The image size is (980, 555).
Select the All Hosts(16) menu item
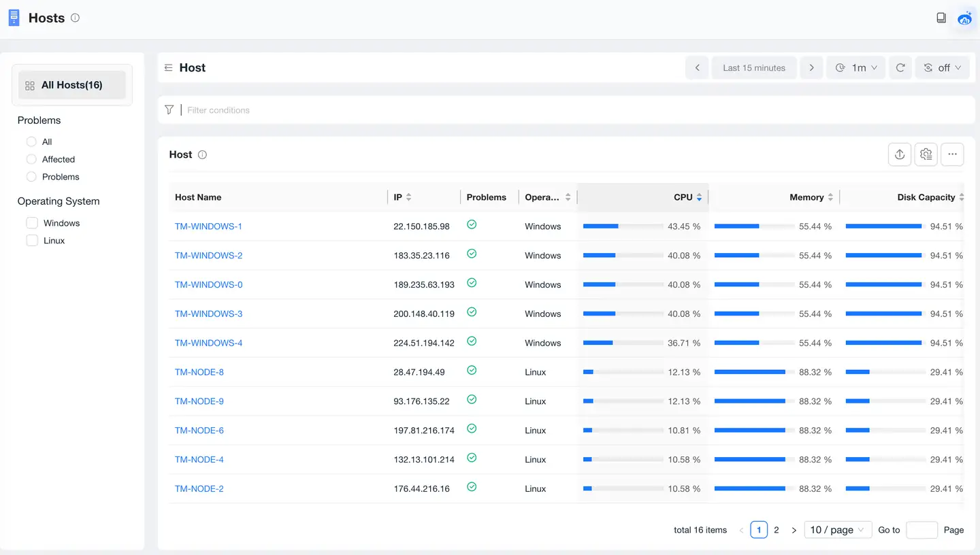[x=72, y=85]
